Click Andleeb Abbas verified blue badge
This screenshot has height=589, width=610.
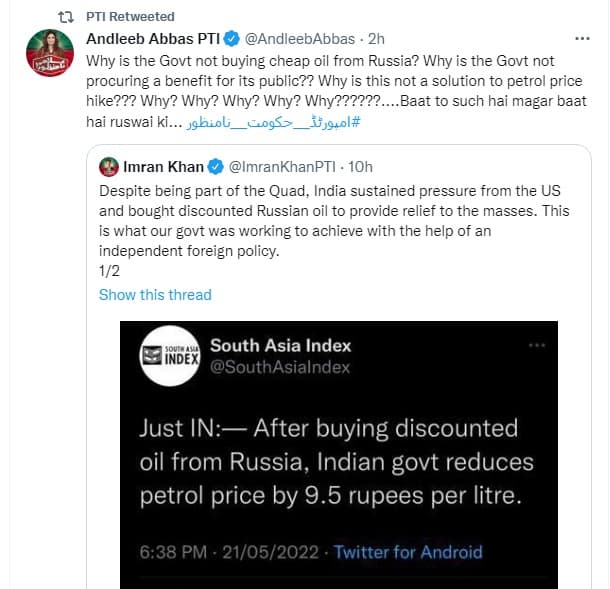pyautogui.click(x=232, y=39)
